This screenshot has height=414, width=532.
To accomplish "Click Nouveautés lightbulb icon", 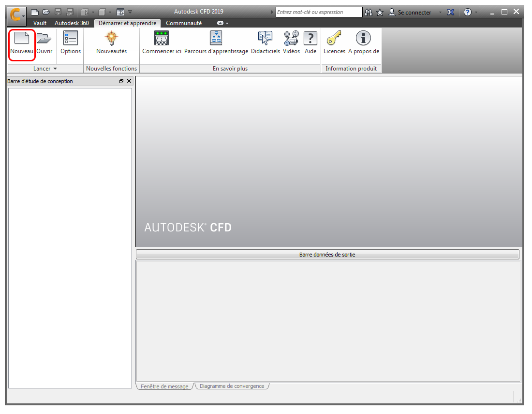I will 111,43.
